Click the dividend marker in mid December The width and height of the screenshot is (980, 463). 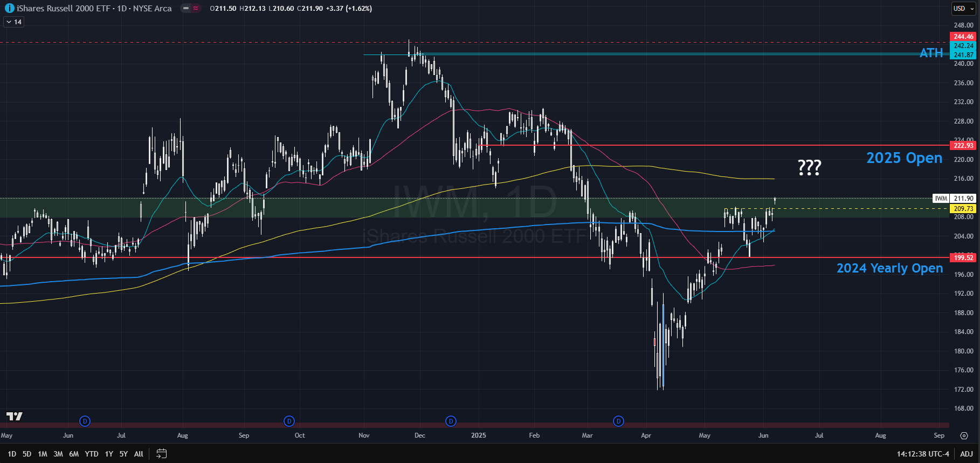(451, 421)
